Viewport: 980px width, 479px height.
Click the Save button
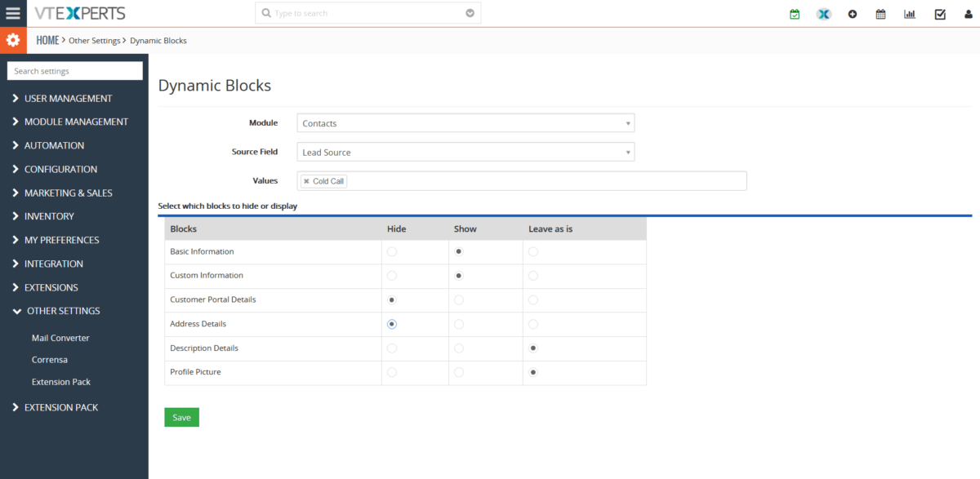coord(181,417)
